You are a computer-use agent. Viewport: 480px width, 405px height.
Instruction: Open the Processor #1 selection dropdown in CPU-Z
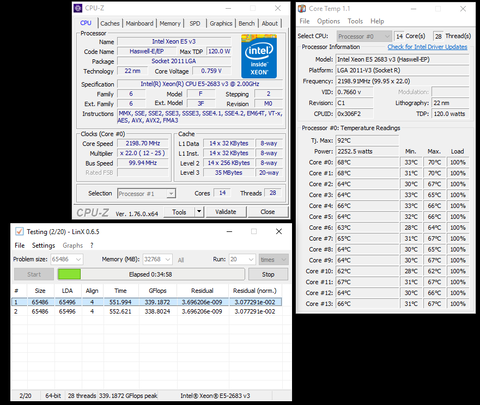[146, 194]
